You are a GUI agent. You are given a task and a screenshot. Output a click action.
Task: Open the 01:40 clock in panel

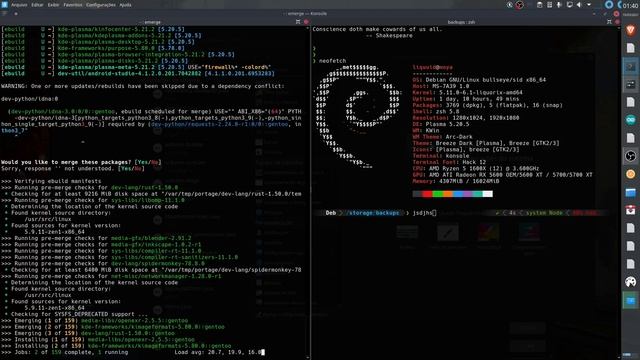tap(630, 5)
